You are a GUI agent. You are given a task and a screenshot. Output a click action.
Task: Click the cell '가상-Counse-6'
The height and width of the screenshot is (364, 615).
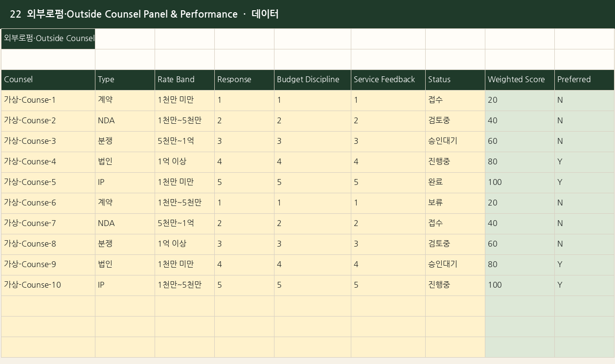click(x=48, y=203)
